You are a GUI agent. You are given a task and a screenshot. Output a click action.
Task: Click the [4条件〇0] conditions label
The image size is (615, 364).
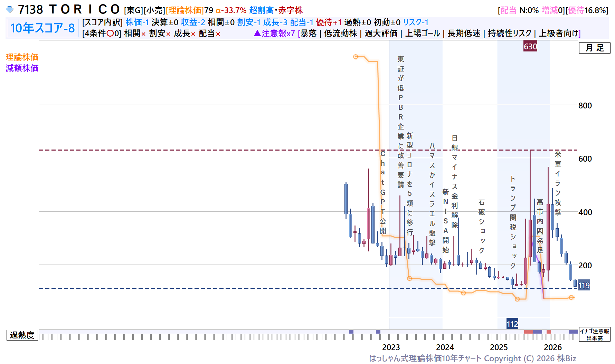click(x=102, y=33)
